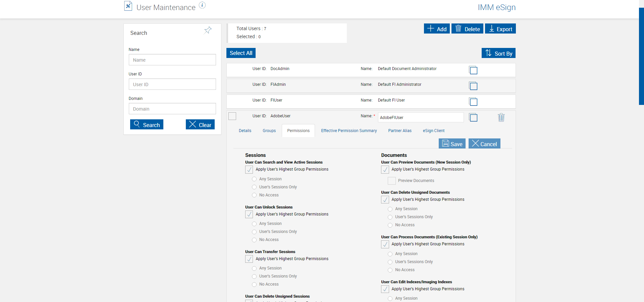The width and height of the screenshot is (644, 302).
Task: Expand the FIAdmin user row
Action: [x=335, y=85]
